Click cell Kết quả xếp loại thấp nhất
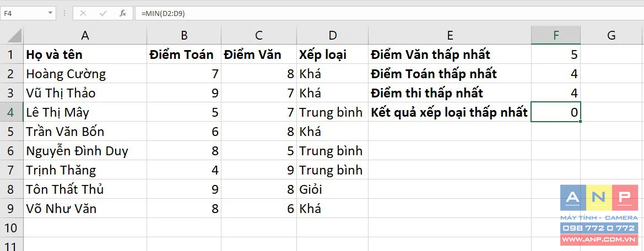This screenshot has width=644, height=251. (450, 112)
